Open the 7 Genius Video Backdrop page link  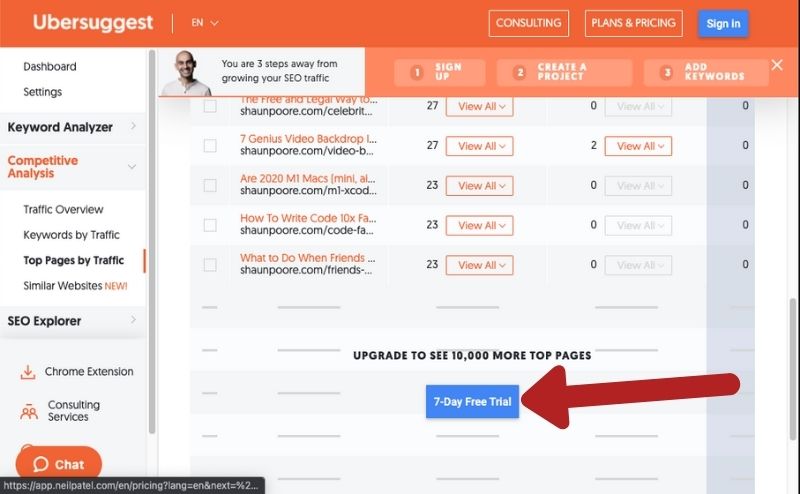pos(308,139)
